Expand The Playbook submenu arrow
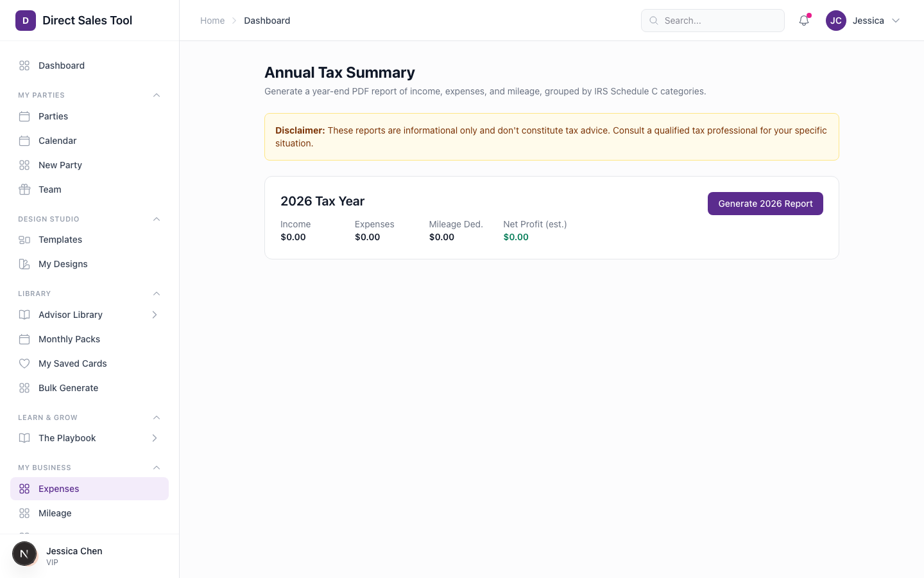This screenshot has height=578, width=924. pyautogui.click(x=155, y=438)
